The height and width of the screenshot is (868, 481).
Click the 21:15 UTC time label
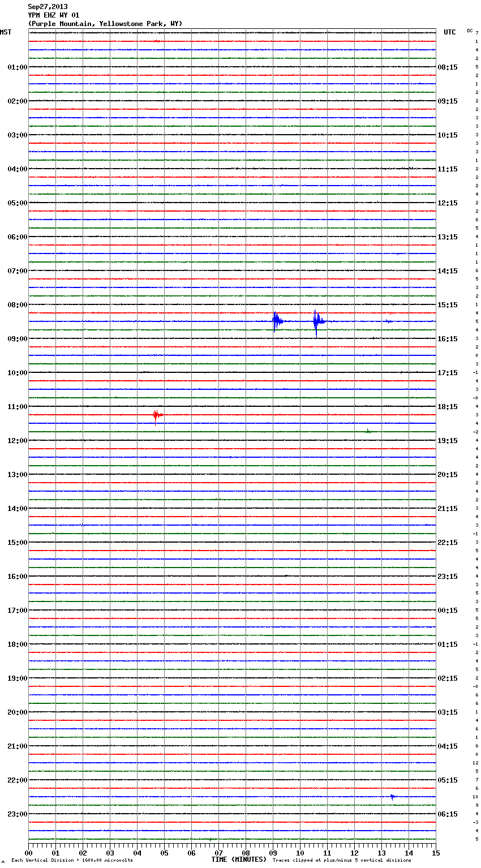click(x=448, y=509)
